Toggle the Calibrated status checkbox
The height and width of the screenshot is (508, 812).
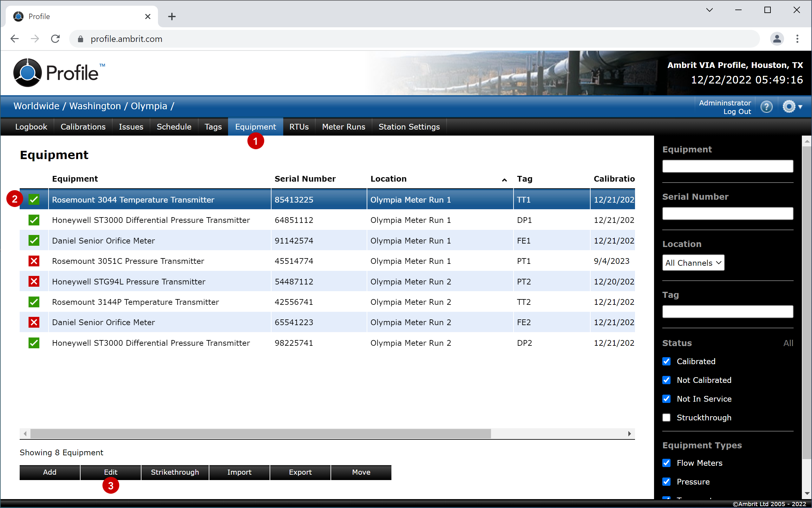667,362
